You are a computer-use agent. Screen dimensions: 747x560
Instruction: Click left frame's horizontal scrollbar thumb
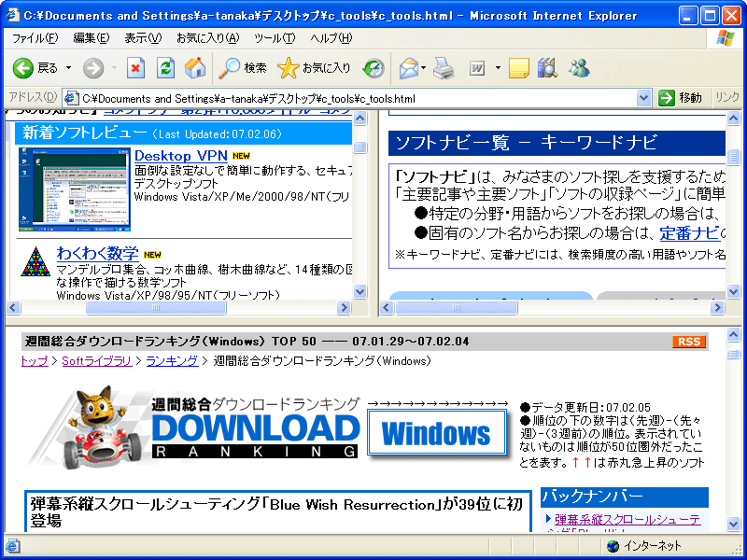click(x=156, y=308)
